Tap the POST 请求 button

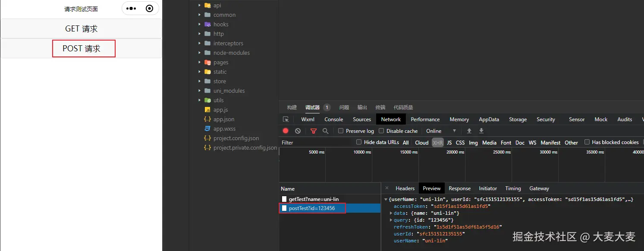click(x=82, y=48)
